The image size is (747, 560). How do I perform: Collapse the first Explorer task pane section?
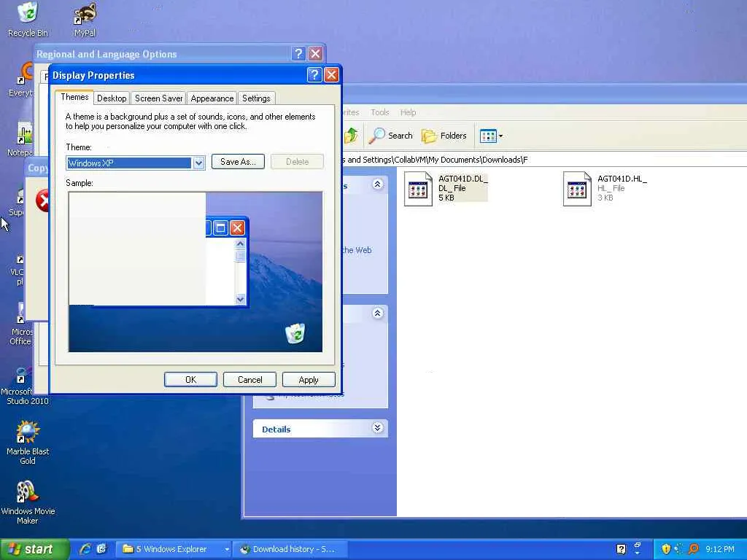[377, 184]
